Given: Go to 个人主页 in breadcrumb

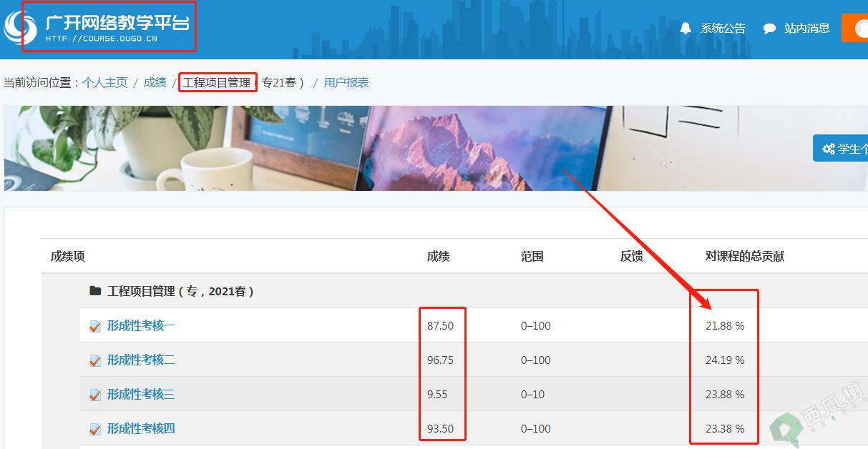Looking at the screenshot, I should [x=104, y=82].
